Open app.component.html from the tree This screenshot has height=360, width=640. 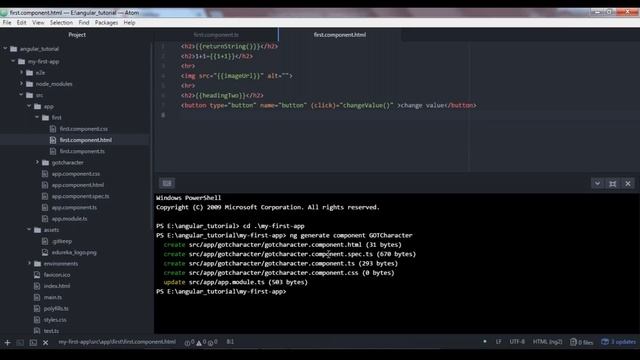pyautogui.click(x=78, y=185)
